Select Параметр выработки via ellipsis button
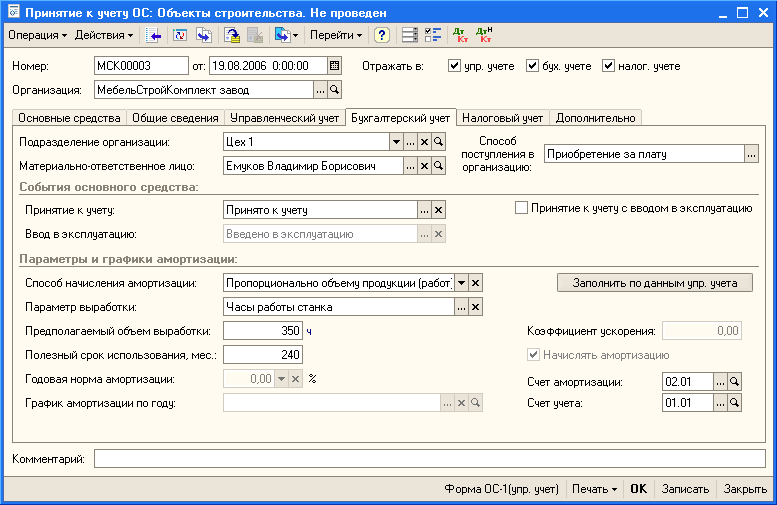This screenshot has width=777, height=505. (x=461, y=307)
